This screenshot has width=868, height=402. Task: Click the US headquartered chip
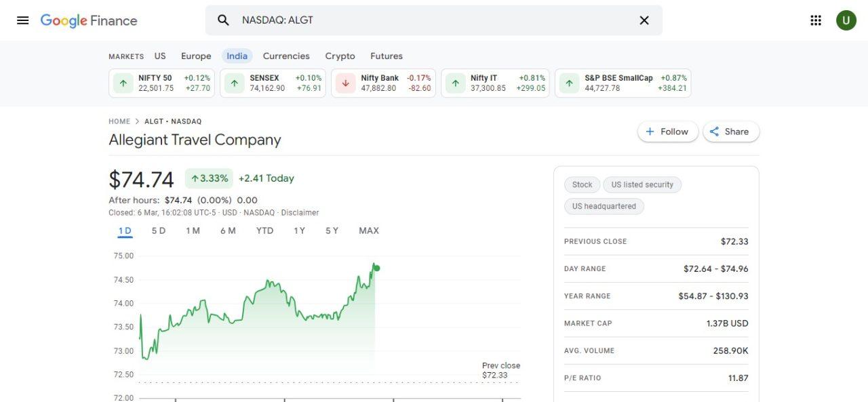click(x=604, y=206)
